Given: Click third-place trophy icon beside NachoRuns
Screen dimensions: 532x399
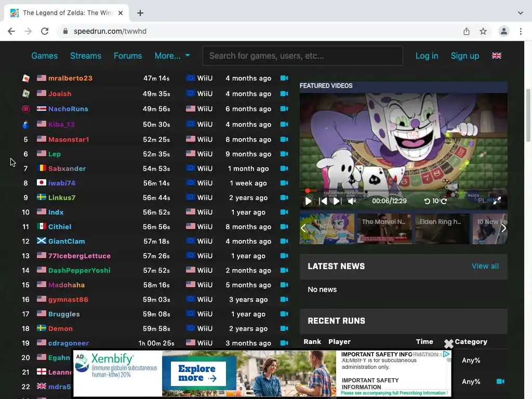Looking at the screenshot, I should coord(26,109).
